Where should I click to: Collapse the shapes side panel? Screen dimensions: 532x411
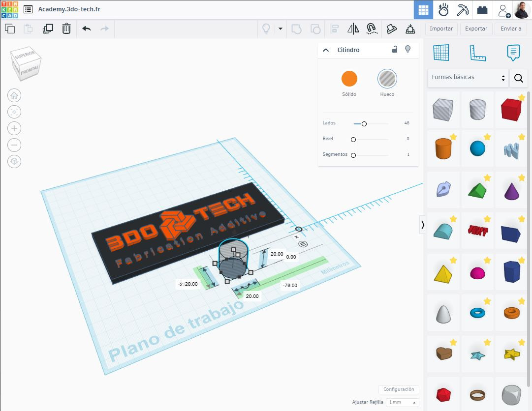pyautogui.click(x=423, y=225)
